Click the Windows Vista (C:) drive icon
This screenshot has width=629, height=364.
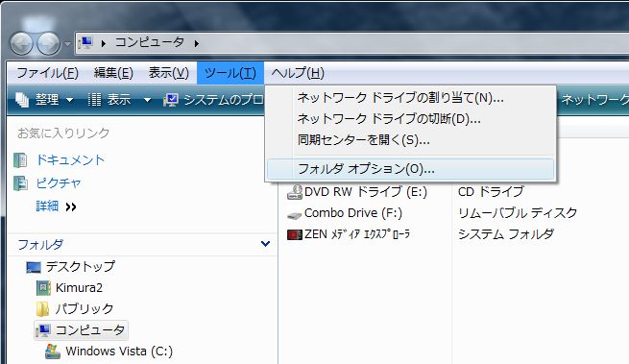tap(53, 352)
